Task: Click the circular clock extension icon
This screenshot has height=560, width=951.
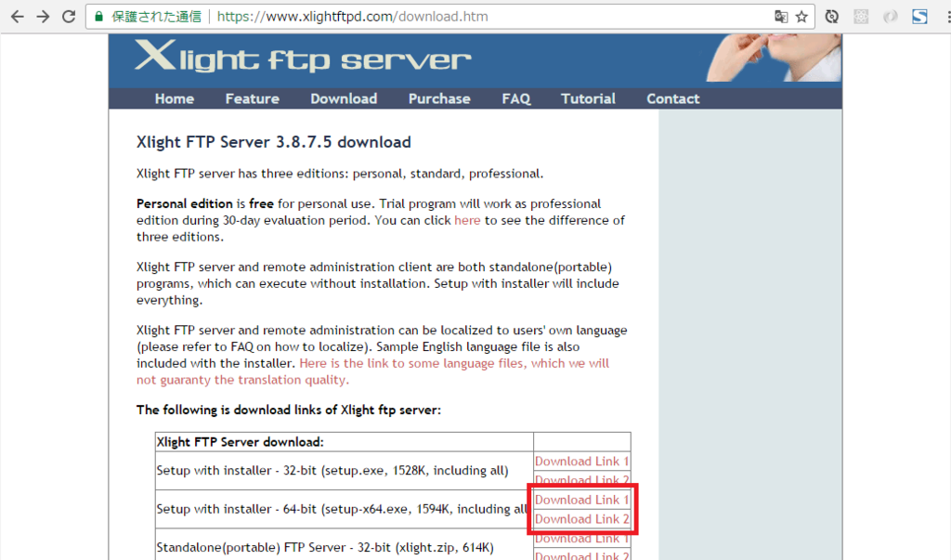Action: click(x=832, y=17)
